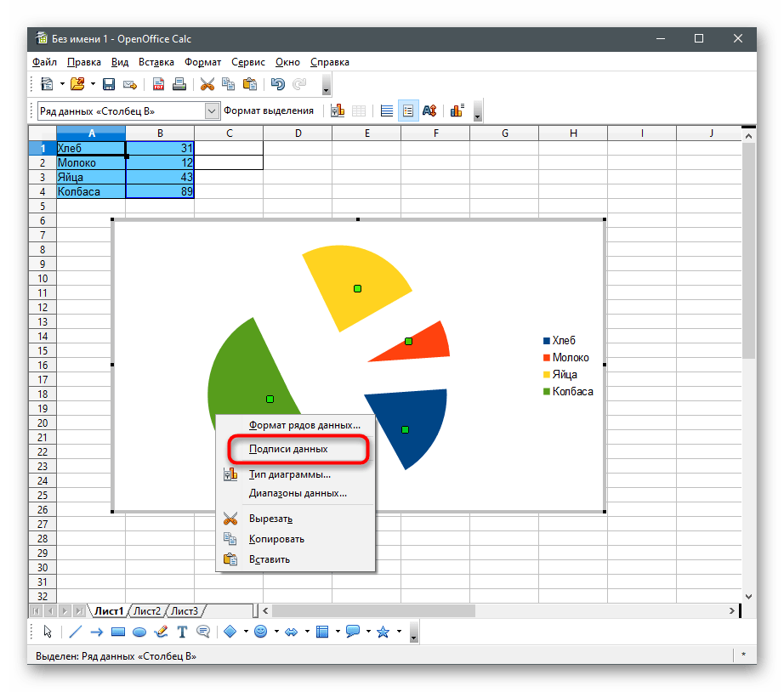
Task: Click the Send document by email icon
Action: coord(130,84)
